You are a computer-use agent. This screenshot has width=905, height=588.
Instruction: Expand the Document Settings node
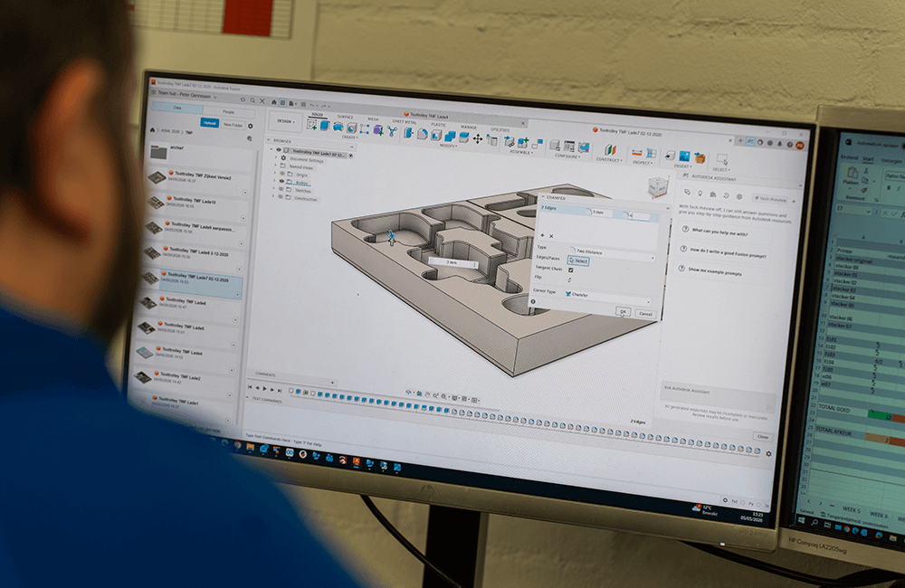point(275,157)
